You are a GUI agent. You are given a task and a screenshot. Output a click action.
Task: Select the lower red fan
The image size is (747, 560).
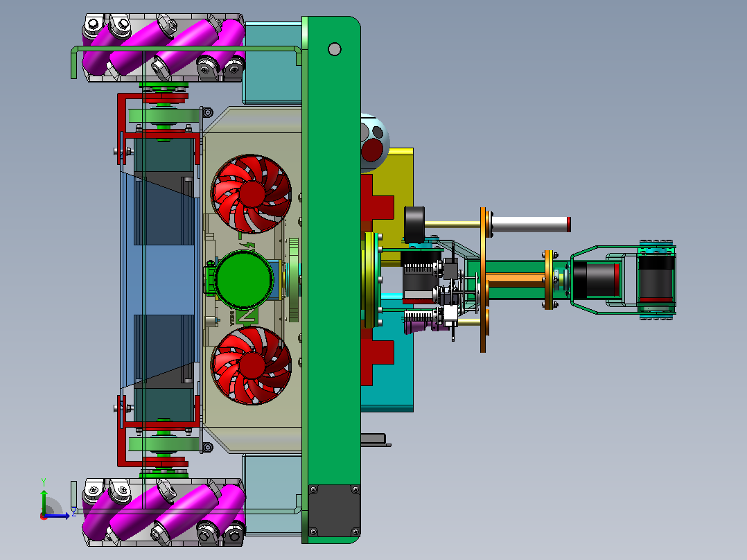(x=251, y=365)
